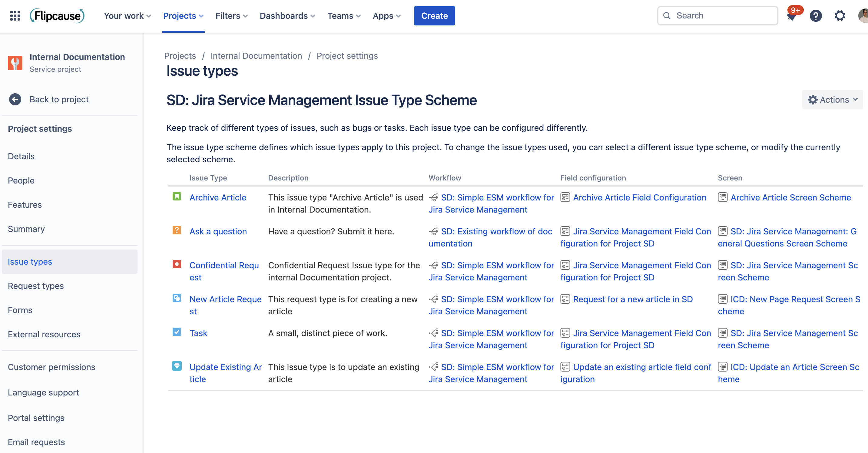The image size is (868, 453).
Task: Open the settings gear in the top bar
Action: (x=840, y=16)
